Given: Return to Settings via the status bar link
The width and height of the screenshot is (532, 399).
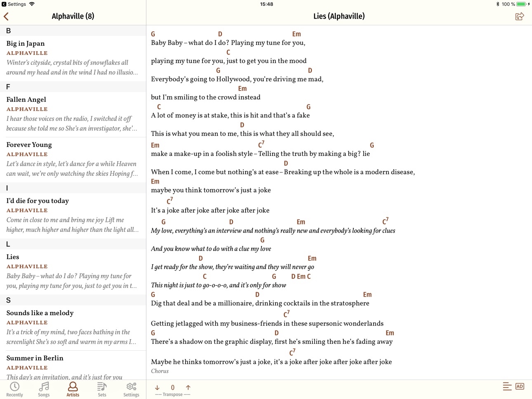Looking at the screenshot, I should pos(14,4).
